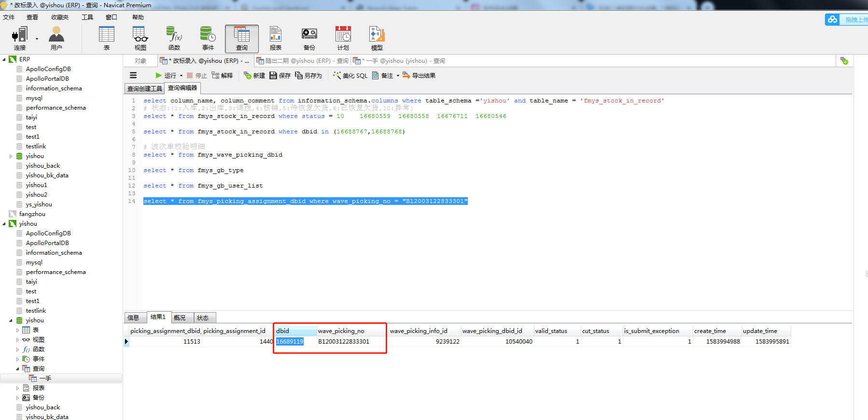Open the 窗口 menu

coord(112,17)
